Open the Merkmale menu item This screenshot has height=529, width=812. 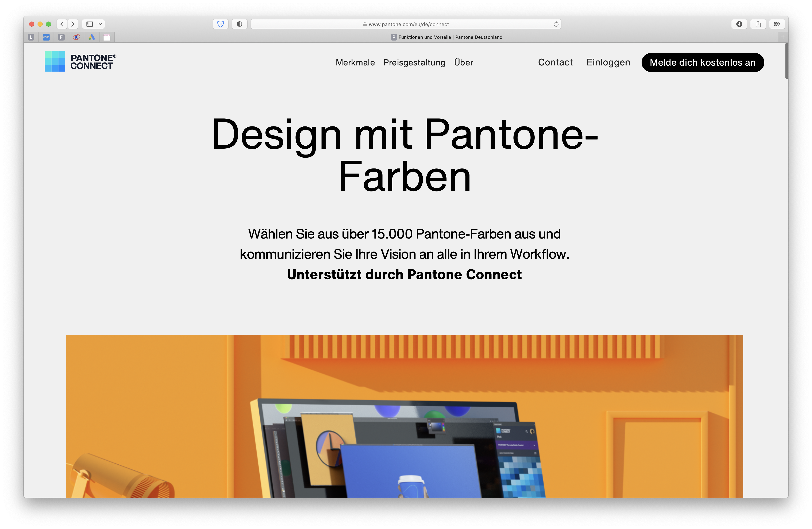point(355,62)
